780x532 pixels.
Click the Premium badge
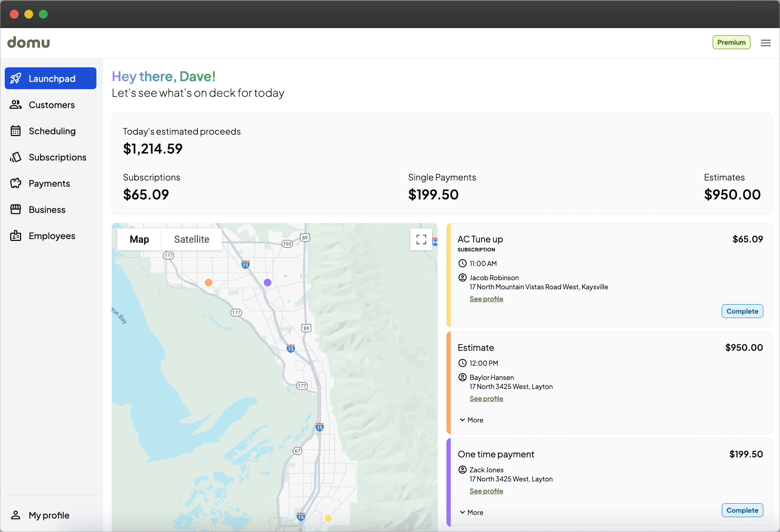731,42
